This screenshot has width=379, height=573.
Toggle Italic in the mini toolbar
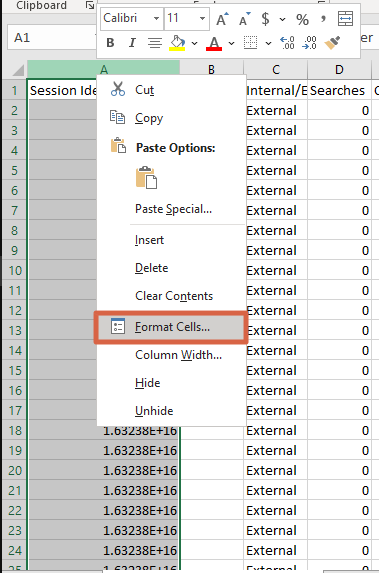coord(132,43)
